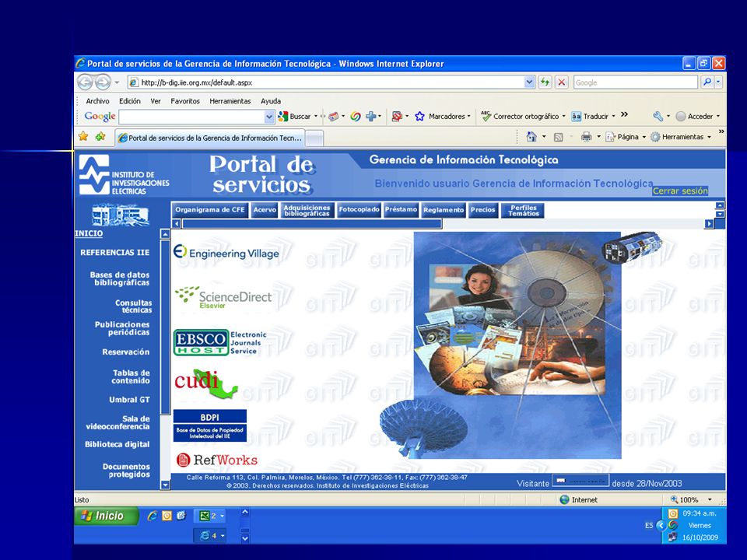Click the Cerrar sesión link
747x560 pixels.
point(680,191)
